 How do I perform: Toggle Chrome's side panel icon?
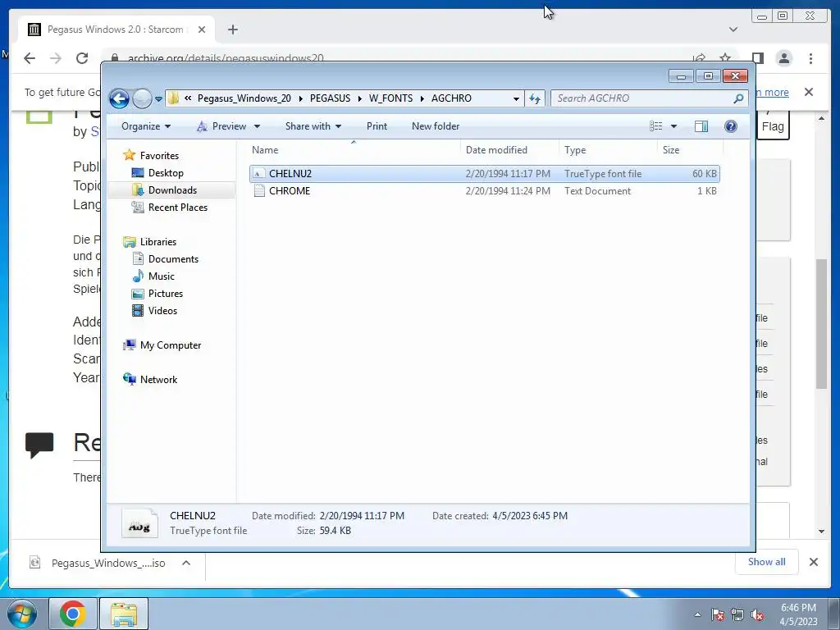(x=757, y=58)
